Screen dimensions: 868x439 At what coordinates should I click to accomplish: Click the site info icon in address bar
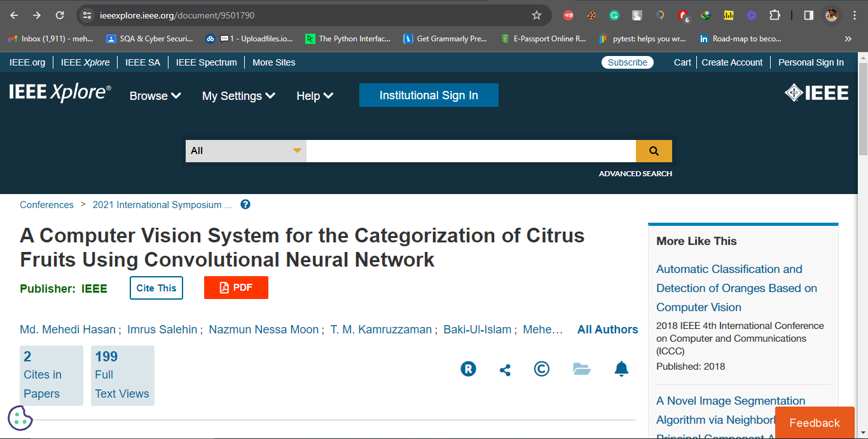pos(88,15)
